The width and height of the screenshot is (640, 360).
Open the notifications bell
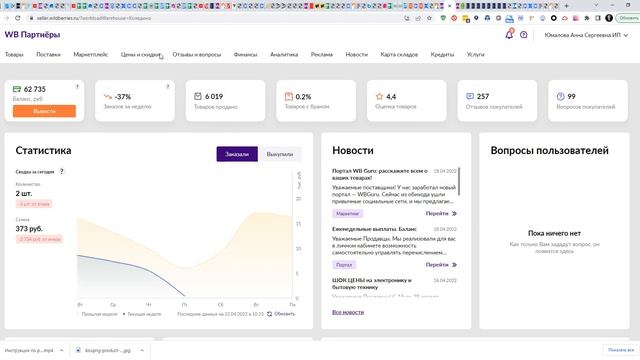[x=509, y=35]
